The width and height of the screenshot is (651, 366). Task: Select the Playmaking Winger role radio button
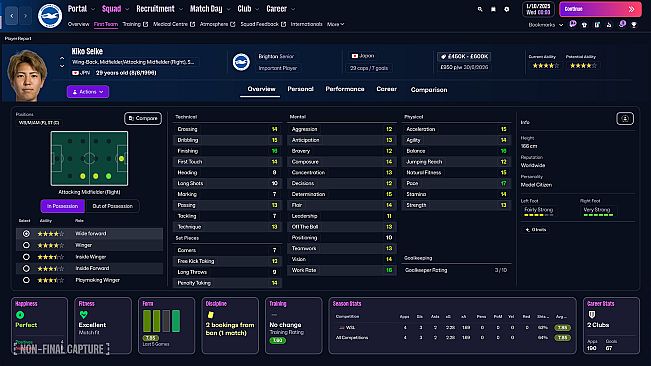[26, 280]
